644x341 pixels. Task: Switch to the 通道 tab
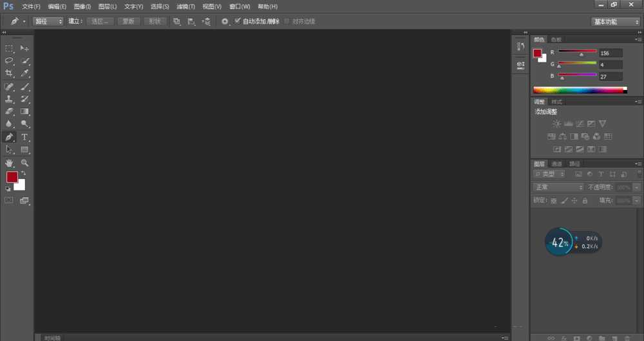[556, 164]
